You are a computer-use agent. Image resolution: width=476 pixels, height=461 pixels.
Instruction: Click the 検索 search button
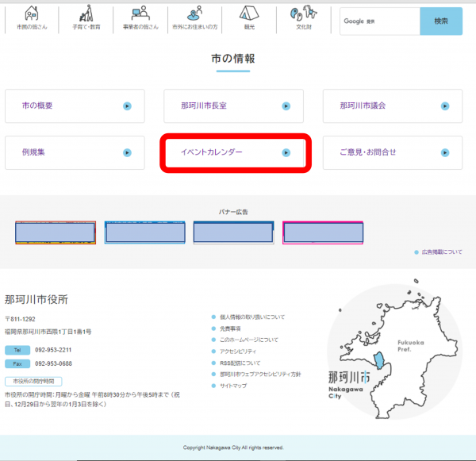(441, 21)
